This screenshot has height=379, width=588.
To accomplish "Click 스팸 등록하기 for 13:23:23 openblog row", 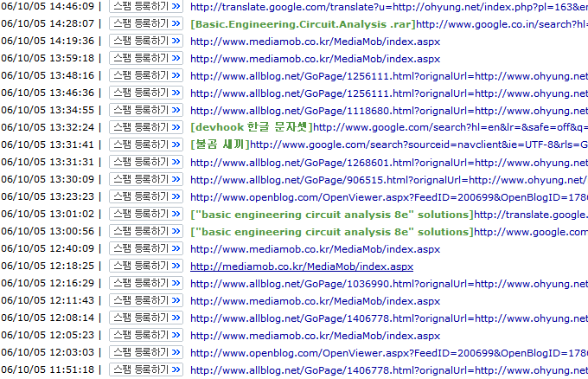I will point(146,196).
